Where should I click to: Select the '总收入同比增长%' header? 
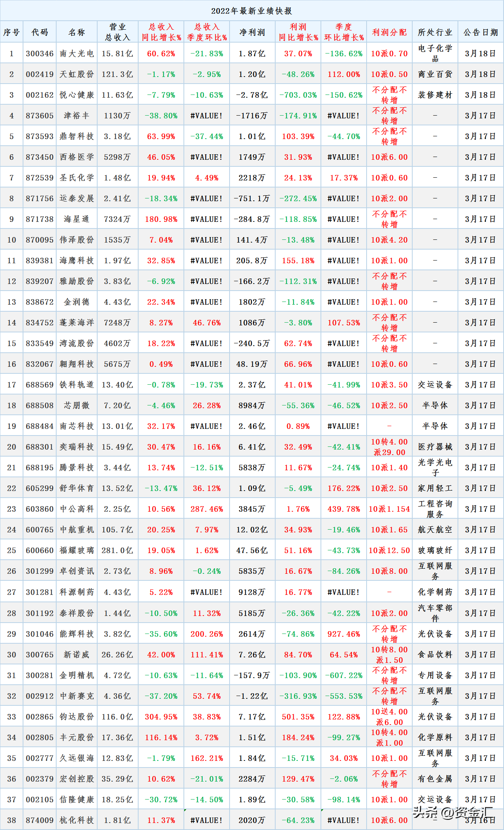click(161, 32)
